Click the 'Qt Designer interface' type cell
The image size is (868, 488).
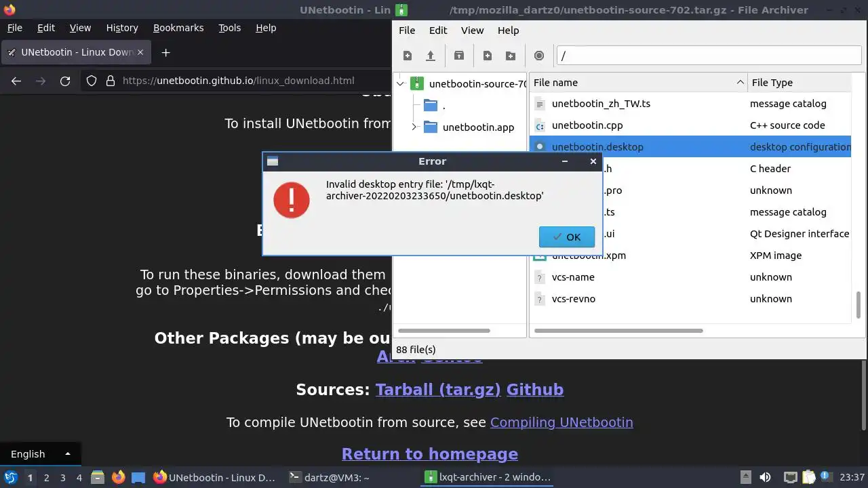pos(800,234)
